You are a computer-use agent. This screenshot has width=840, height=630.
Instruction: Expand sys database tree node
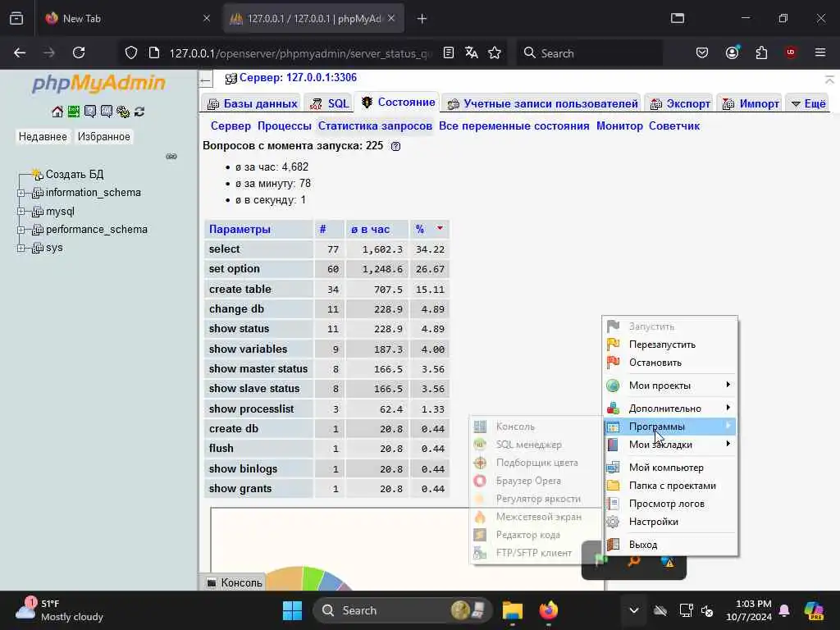pyautogui.click(x=21, y=248)
